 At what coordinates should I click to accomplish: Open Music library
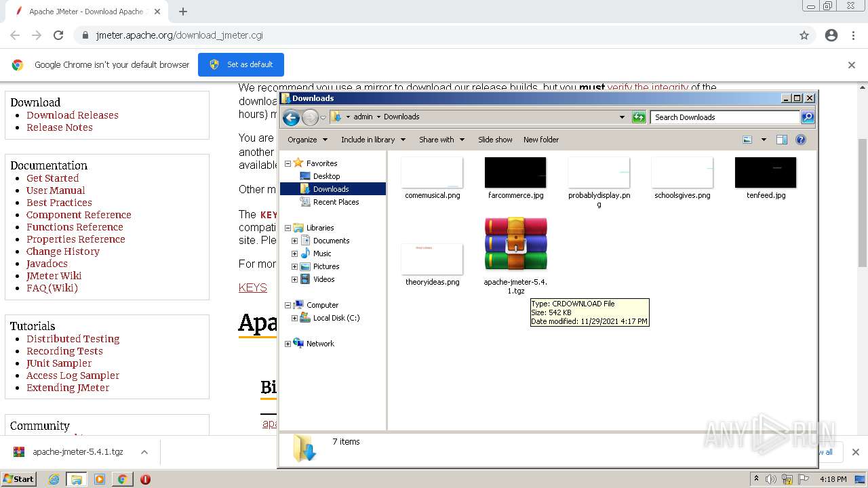(x=322, y=253)
